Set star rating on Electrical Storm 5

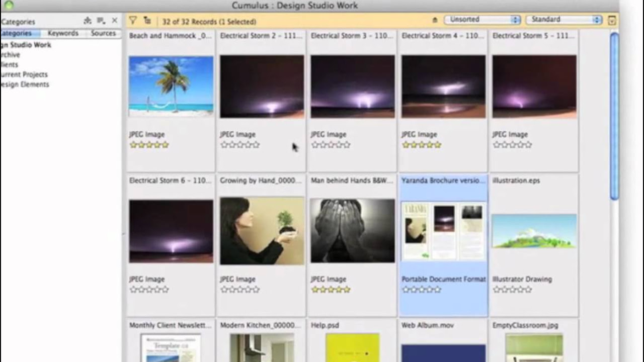pos(513,145)
